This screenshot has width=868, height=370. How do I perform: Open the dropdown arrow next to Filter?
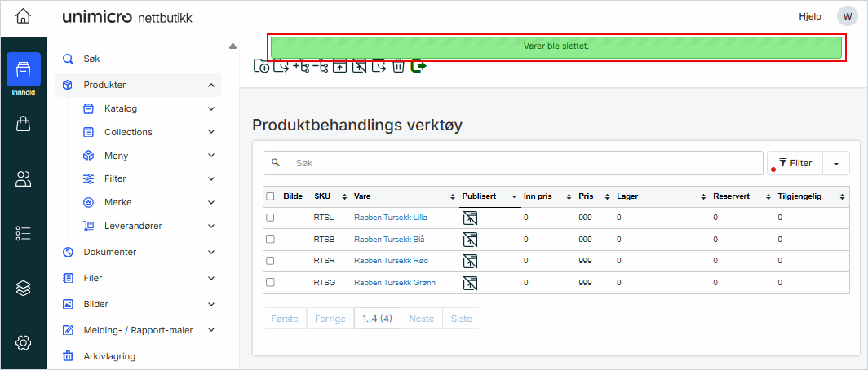pos(836,163)
